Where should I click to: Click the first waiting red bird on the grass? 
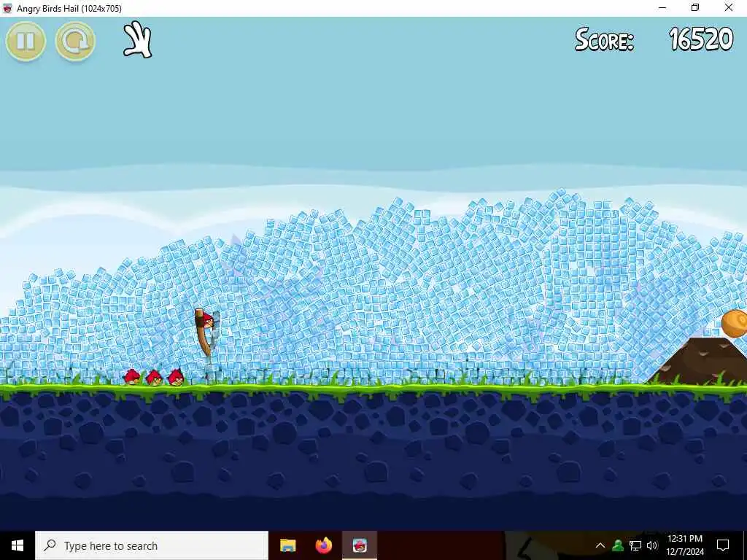132,377
